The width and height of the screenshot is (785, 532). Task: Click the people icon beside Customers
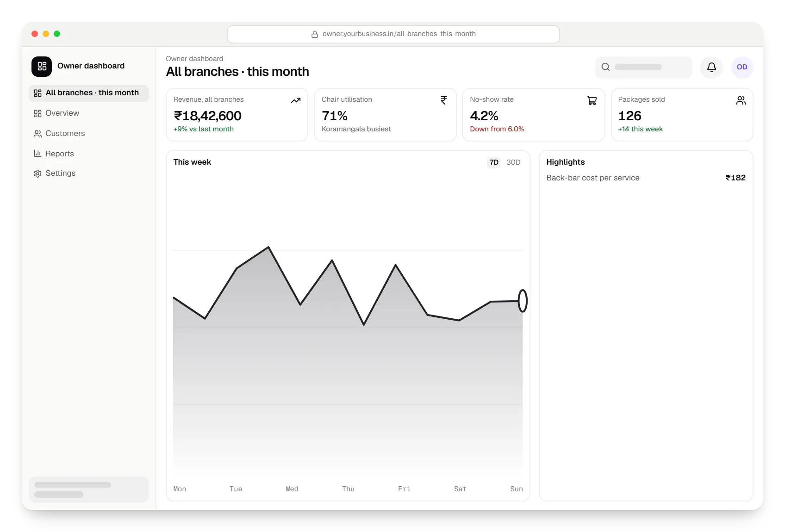(x=37, y=134)
